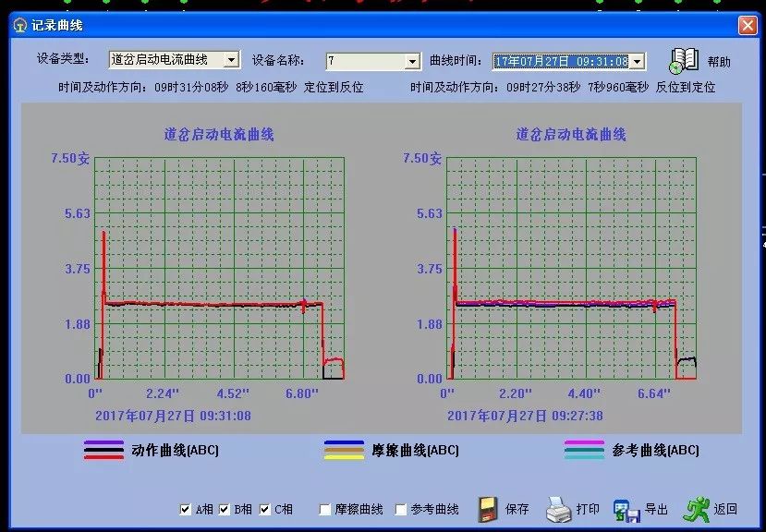
Task: Click the text 8秒160毫秒
Action: click(266, 88)
